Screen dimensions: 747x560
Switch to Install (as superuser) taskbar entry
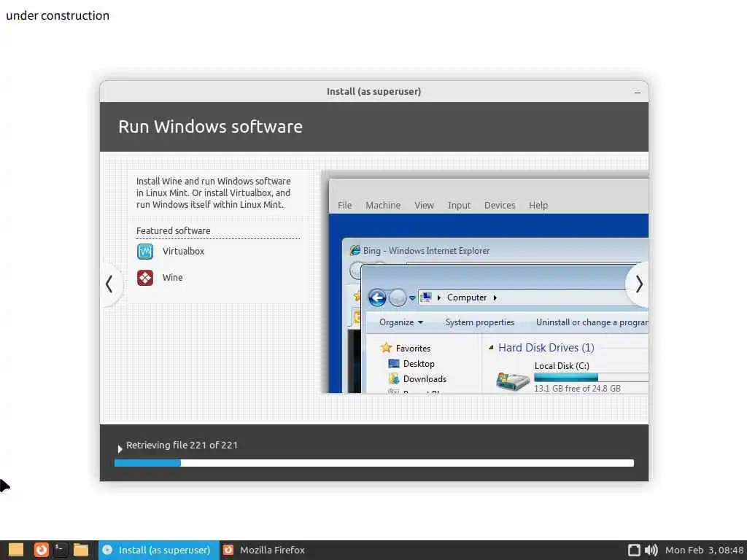[158, 550]
